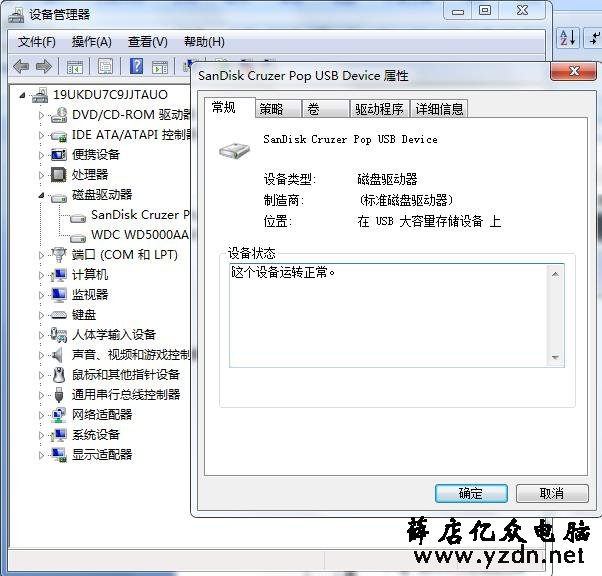Click the 这个设备运转正常 status text box
This screenshot has width=602, height=576.
(397, 315)
